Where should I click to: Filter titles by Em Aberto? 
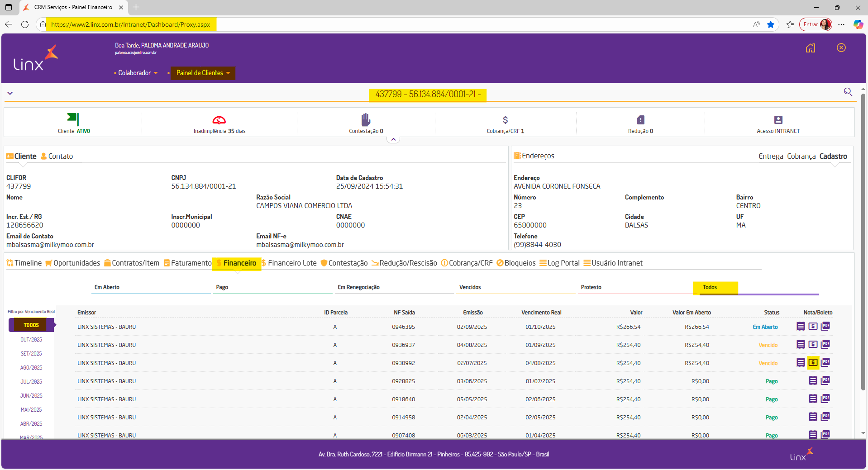click(151, 287)
